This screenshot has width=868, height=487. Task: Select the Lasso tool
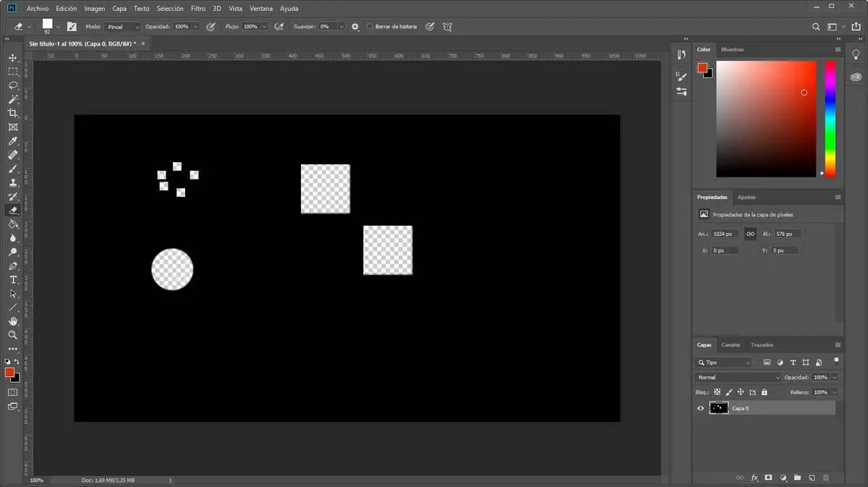tap(12, 85)
